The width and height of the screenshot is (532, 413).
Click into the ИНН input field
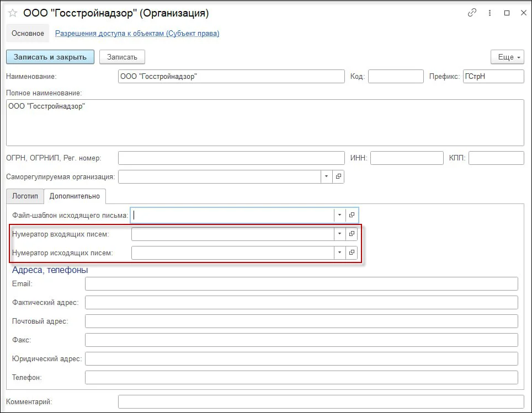click(407, 158)
